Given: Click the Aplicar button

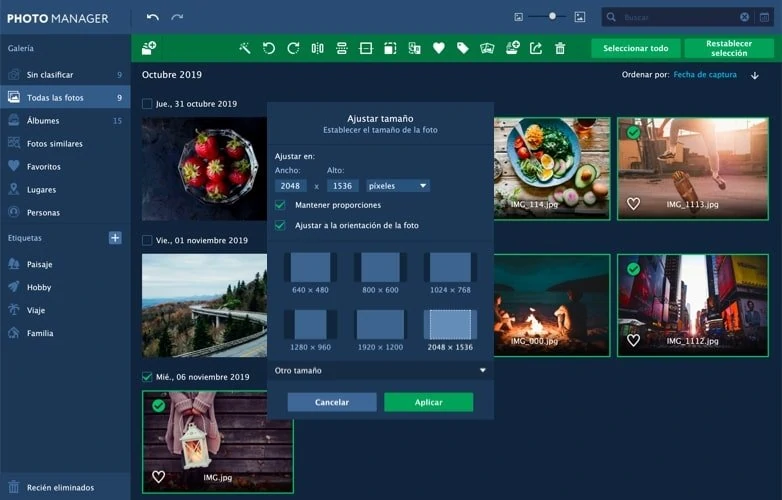Looking at the screenshot, I should pyautogui.click(x=428, y=402).
